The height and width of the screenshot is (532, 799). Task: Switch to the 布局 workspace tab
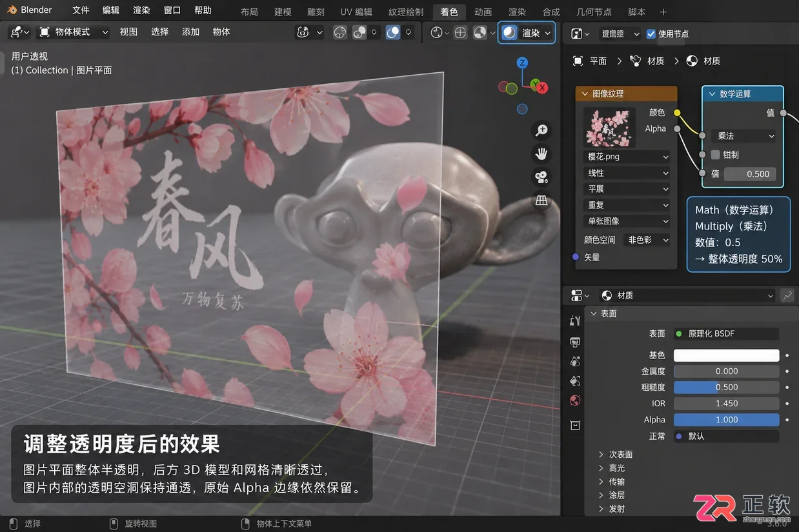[249, 12]
